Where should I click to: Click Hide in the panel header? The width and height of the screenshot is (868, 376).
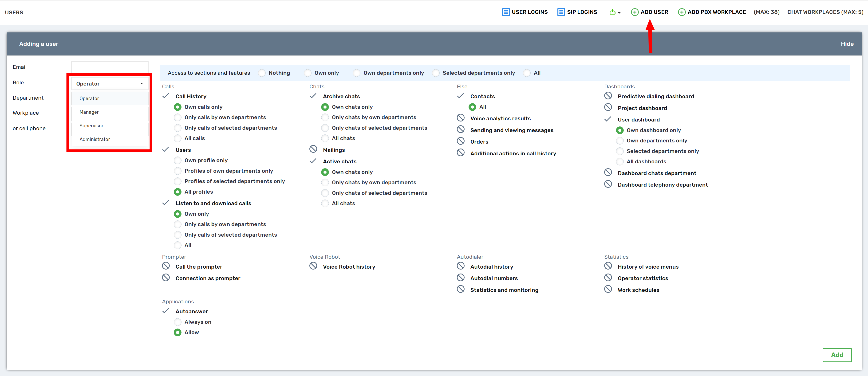coord(847,44)
